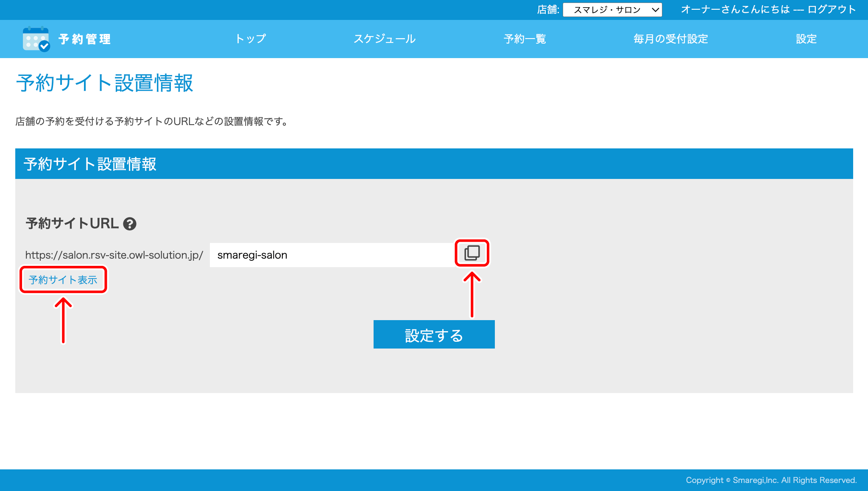Log out via ログアウト link
Viewport: 868px width, 491px height.
pyautogui.click(x=832, y=9)
